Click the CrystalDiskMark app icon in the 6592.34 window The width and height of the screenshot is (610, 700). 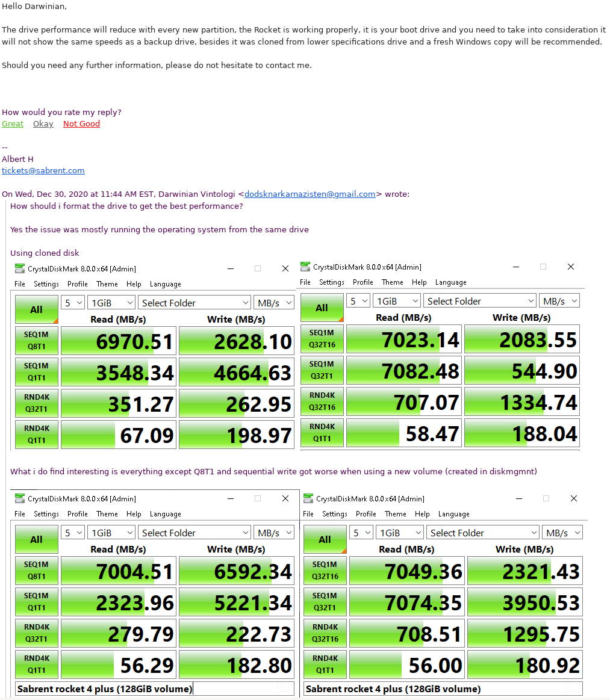(20, 498)
